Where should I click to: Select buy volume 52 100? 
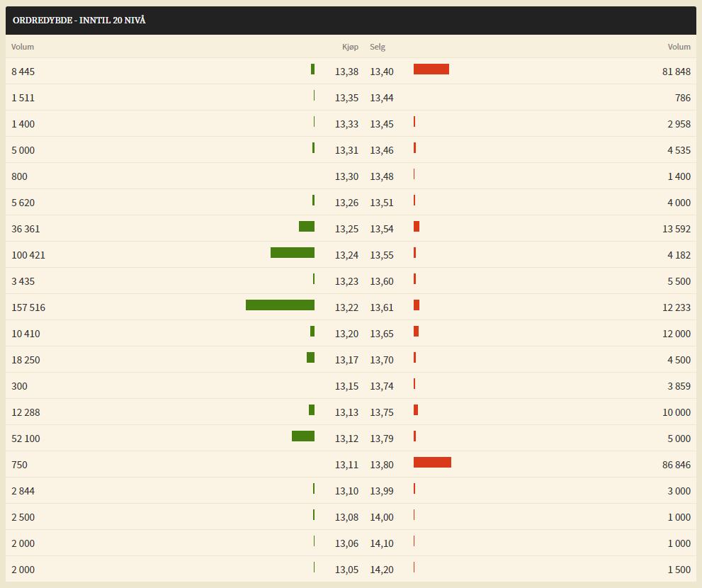(26, 439)
